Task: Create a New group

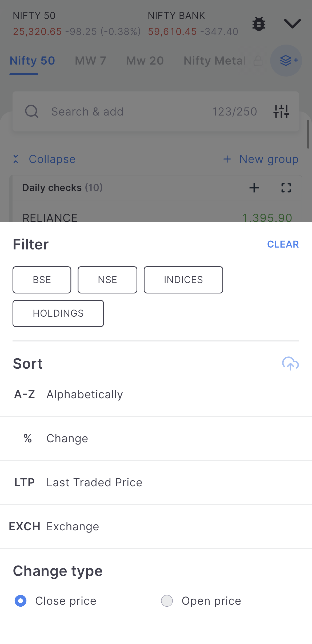Action: [x=261, y=159]
